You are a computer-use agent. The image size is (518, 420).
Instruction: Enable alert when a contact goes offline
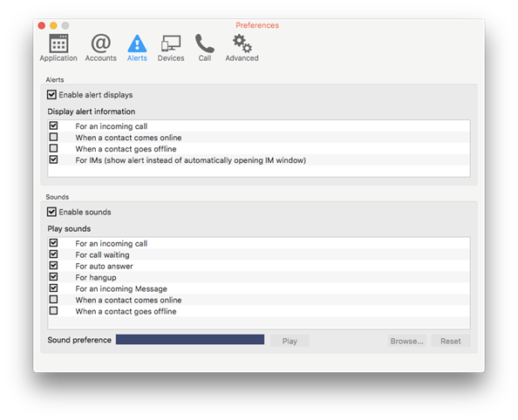pyautogui.click(x=53, y=148)
